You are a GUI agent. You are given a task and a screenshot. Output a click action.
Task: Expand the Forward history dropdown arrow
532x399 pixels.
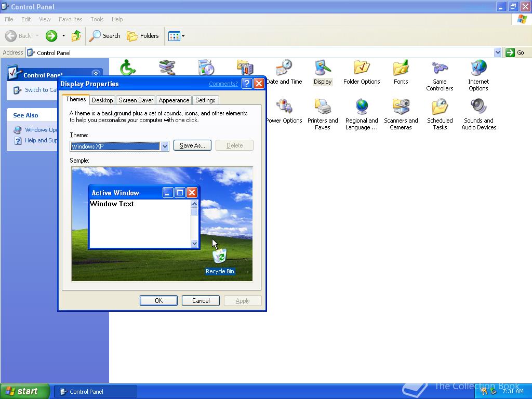point(63,36)
